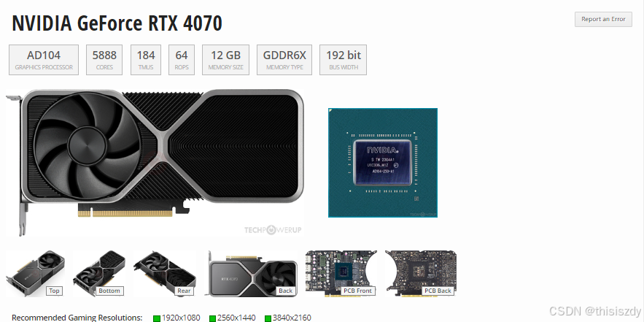The width and height of the screenshot is (644, 322).
Task: Click the AD104 Graphics Processor box
Action: [44, 60]
